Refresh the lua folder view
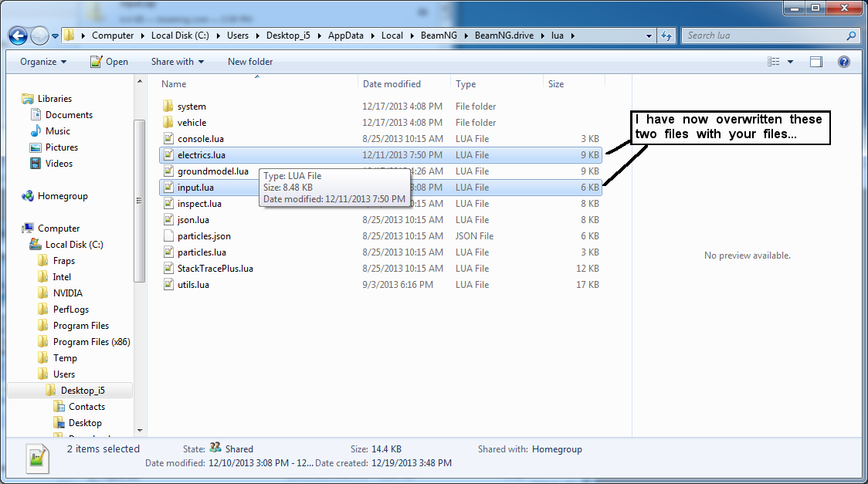 coord(666,36)
